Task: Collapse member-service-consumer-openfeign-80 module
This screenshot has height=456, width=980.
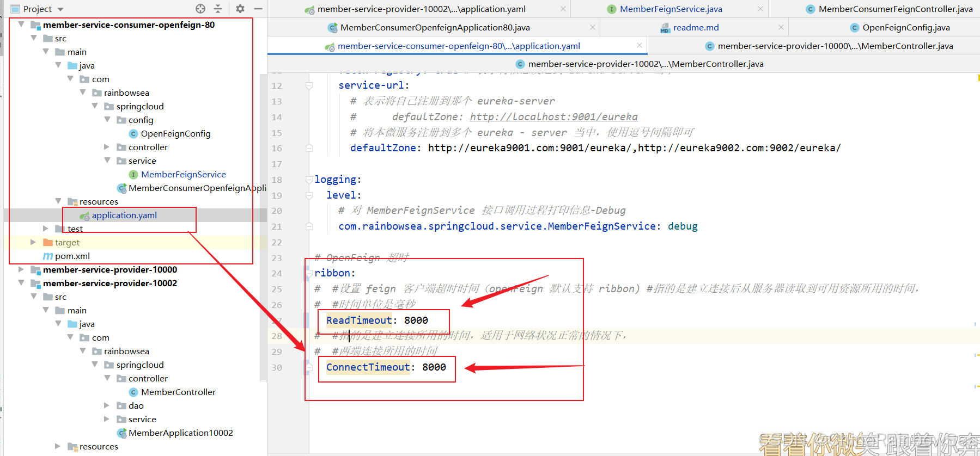Action: [21, 24]
